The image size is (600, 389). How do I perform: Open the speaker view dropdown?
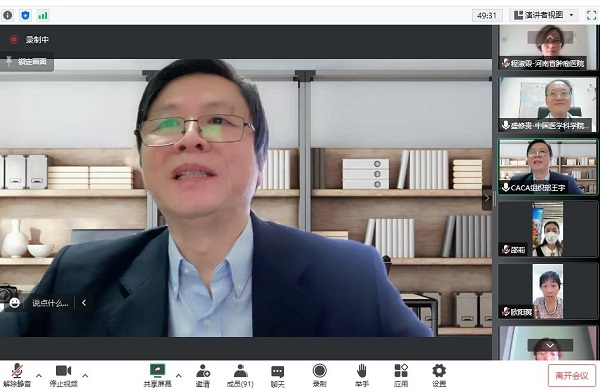545,15
